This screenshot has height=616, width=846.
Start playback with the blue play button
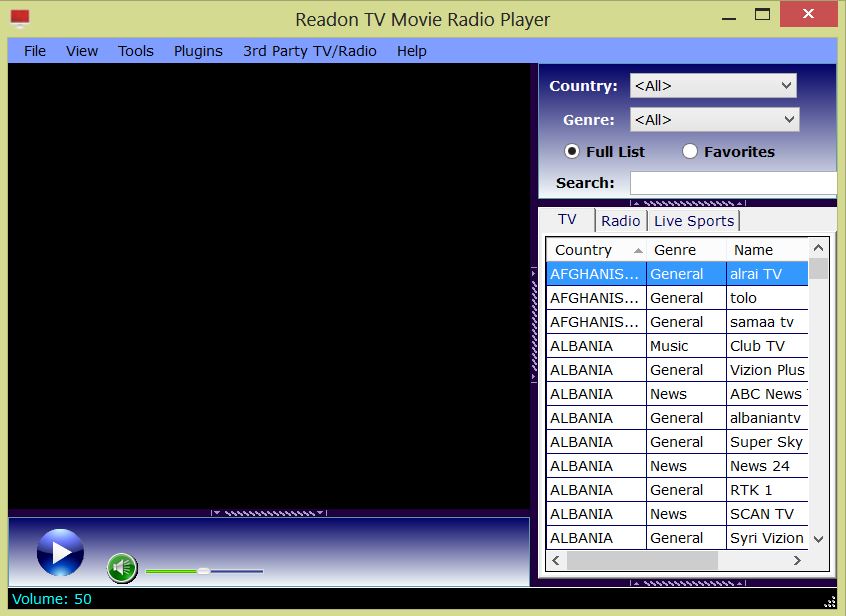(60, 552)
